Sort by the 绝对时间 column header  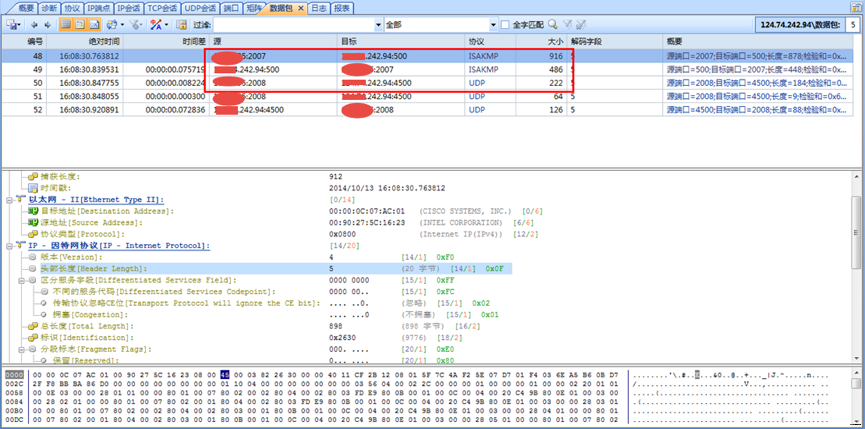78,41
